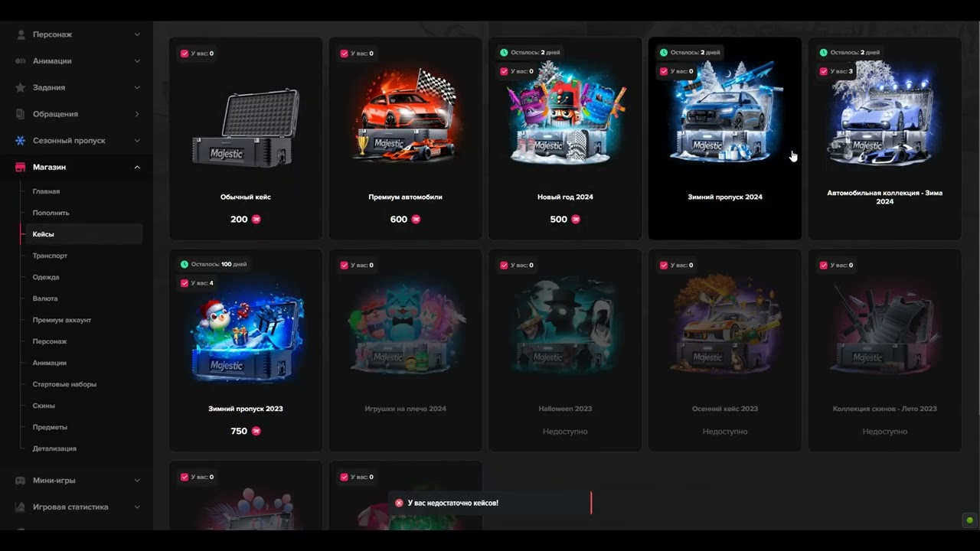
Task: Expand the Сезонный пропуск chevron
Action: [137, 141]
